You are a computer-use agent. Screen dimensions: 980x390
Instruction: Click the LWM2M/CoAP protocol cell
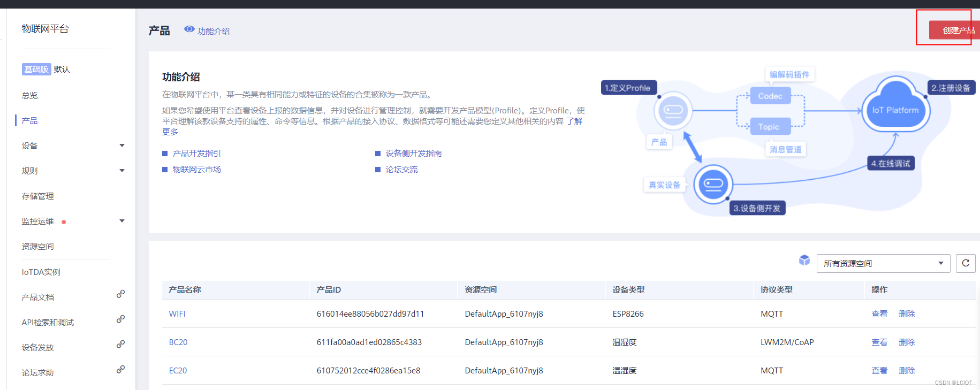(x=787, y=342)
